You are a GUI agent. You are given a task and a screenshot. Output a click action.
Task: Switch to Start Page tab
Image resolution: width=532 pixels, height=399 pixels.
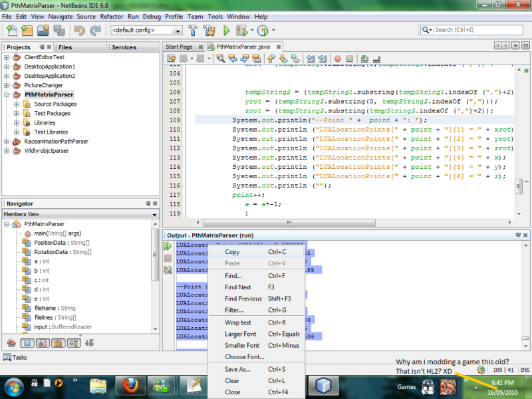[x=179, y=47]
